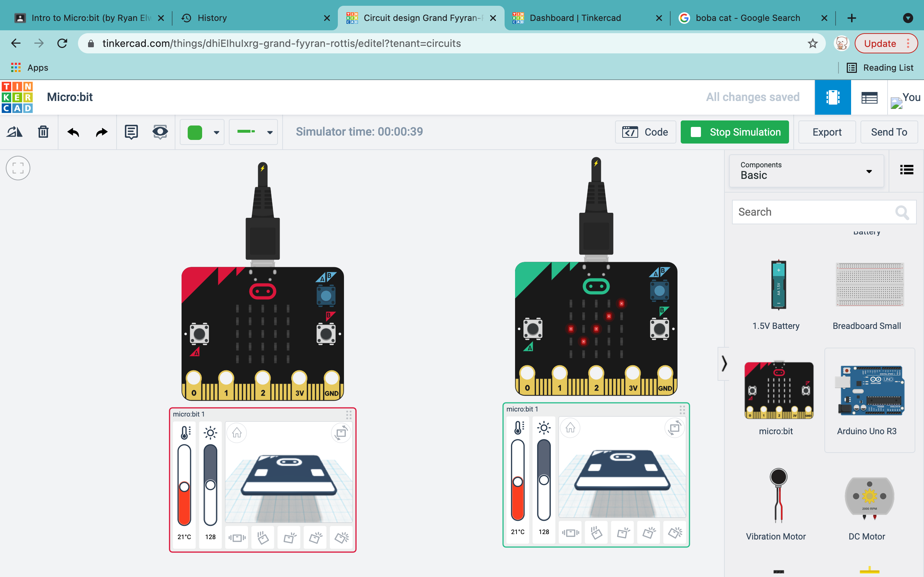Open the notes annotation tool
This screenshot has width=924, height=577.
click(131, 132)
